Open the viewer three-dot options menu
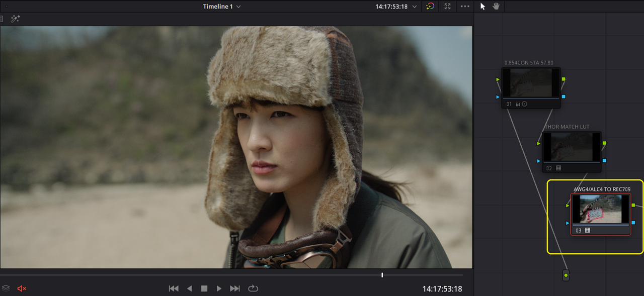The image size is (644, 296). (465, 7)
